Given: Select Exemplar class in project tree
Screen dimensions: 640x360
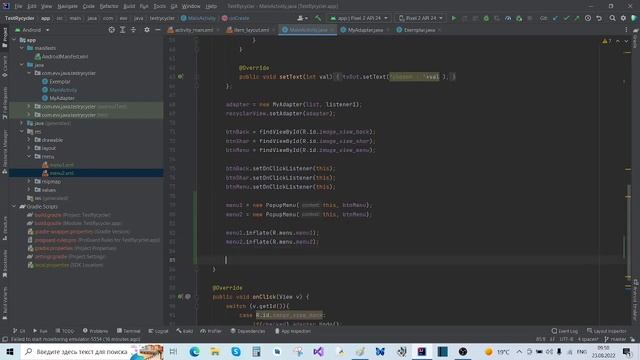Looking at the screenshot, I should point(56,82).
